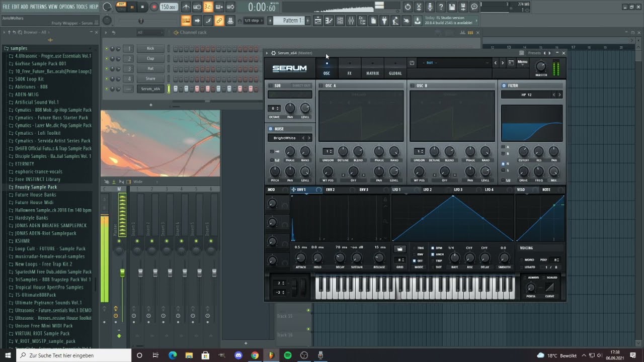
Task: Click Serum save preset floppy icon
Action: coord(412,63)
